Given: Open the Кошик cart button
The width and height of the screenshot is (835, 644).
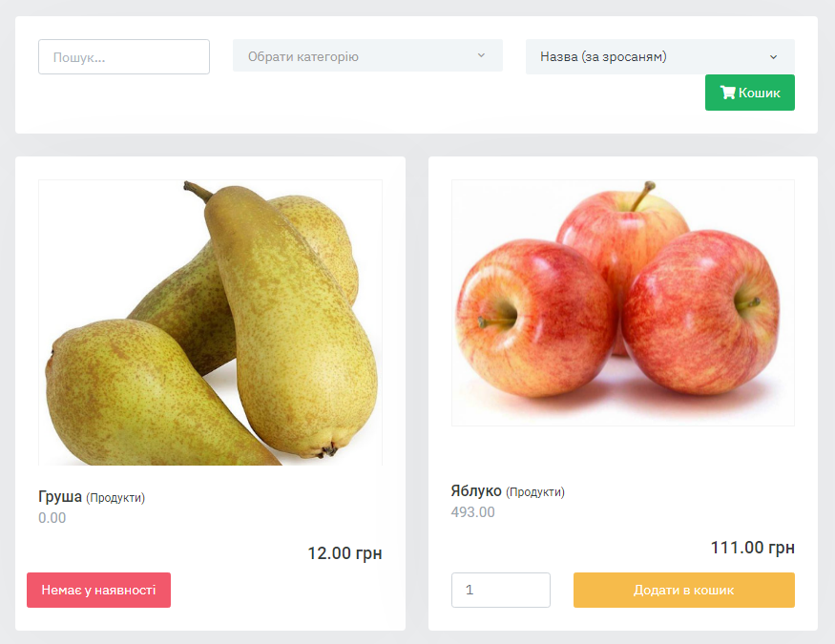Looking at the screenshot, I should (750, 93).
